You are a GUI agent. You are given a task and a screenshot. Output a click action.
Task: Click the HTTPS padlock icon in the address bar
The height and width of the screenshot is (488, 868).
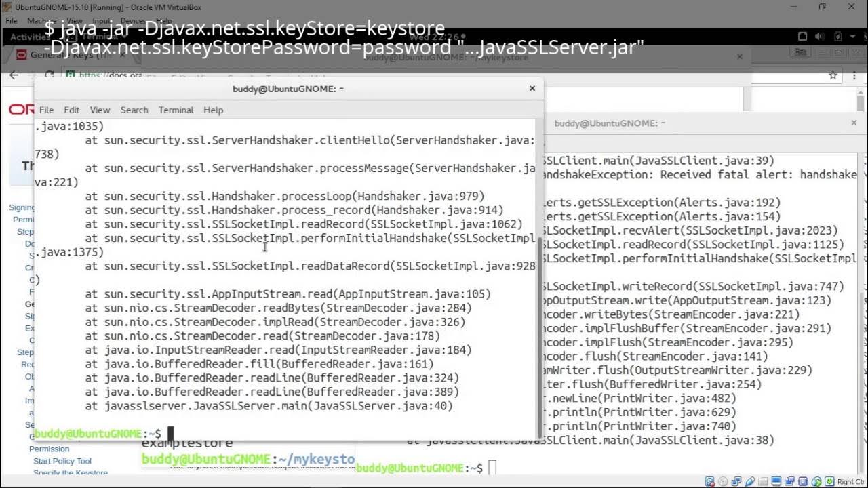point(71,75)
